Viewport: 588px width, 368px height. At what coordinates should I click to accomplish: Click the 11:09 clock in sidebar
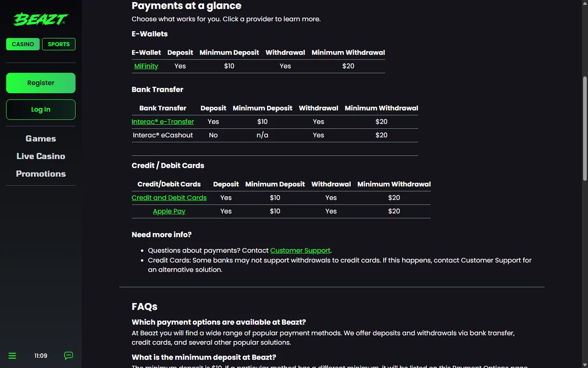coord(41,356)
